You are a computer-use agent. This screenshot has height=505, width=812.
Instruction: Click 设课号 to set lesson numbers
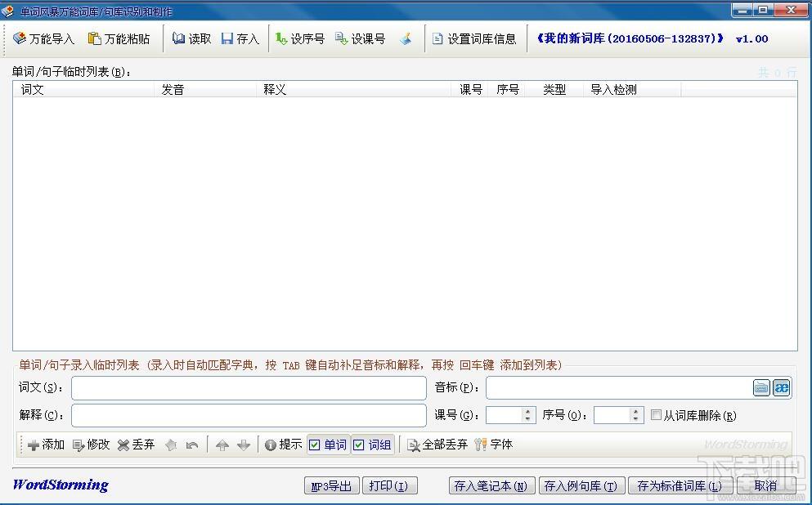click(360, 38)
